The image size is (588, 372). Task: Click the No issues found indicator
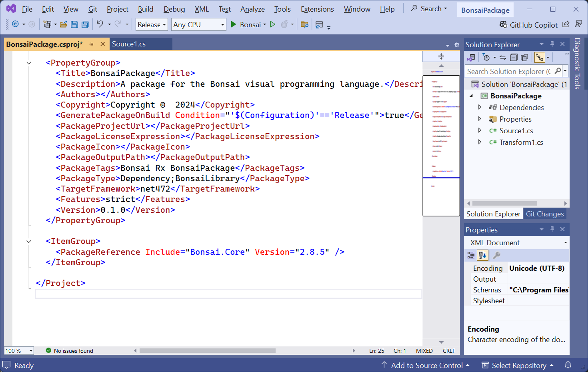[69, 351]
